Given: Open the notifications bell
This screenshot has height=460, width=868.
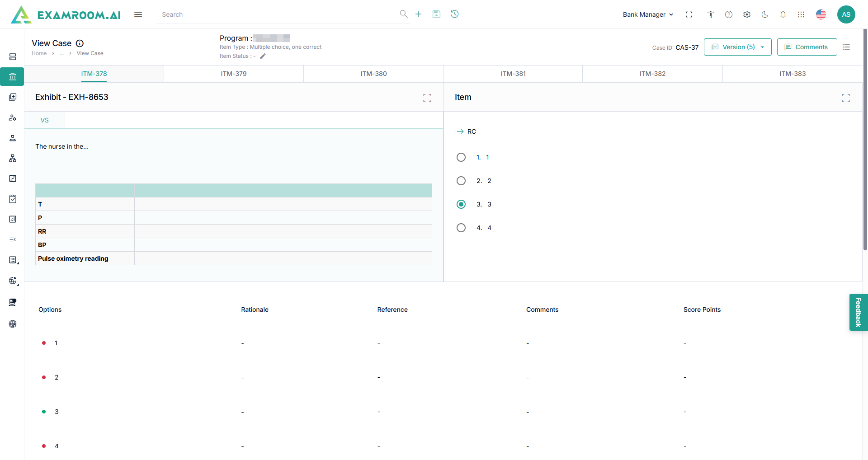Looking at the screenshot, I should 783,14.
